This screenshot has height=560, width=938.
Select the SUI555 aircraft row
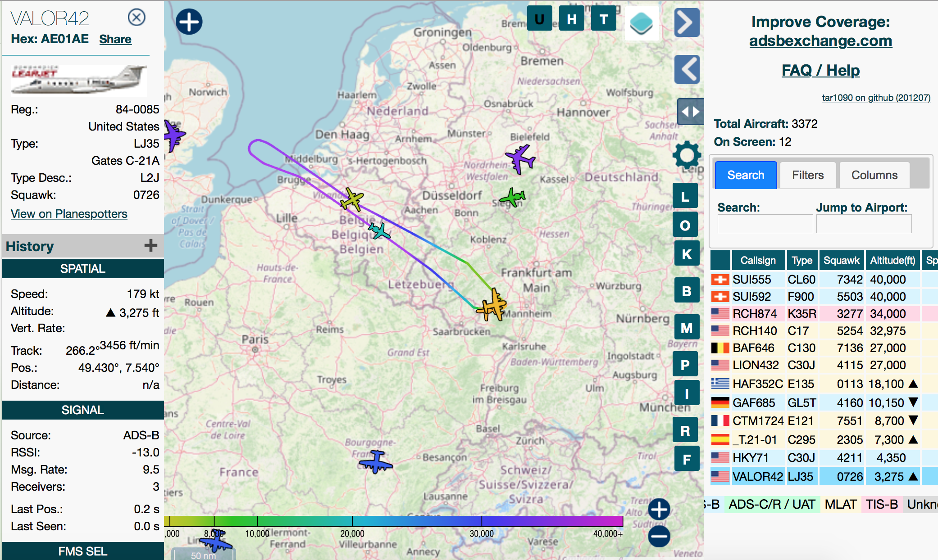click(824, 280)
